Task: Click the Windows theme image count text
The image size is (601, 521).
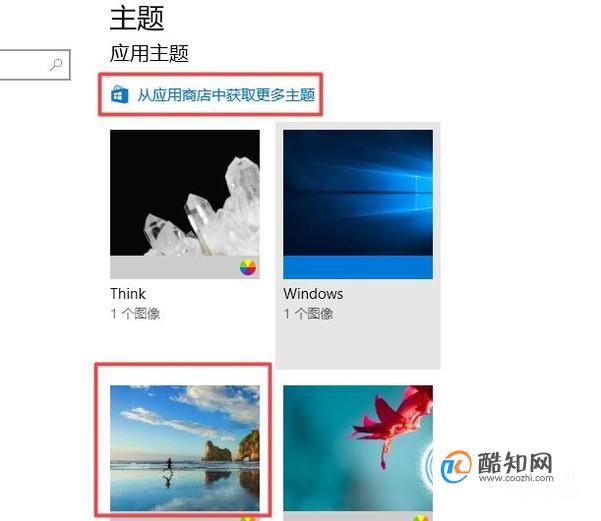Action: click(308, 314)
